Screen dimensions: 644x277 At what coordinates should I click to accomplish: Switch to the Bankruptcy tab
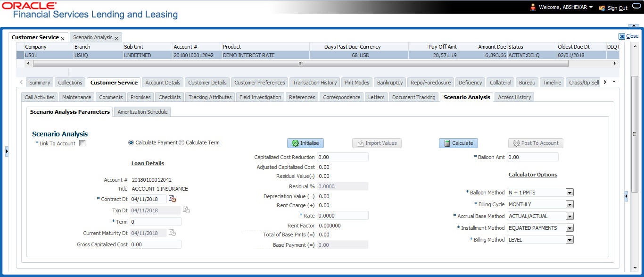pos(390,83)
